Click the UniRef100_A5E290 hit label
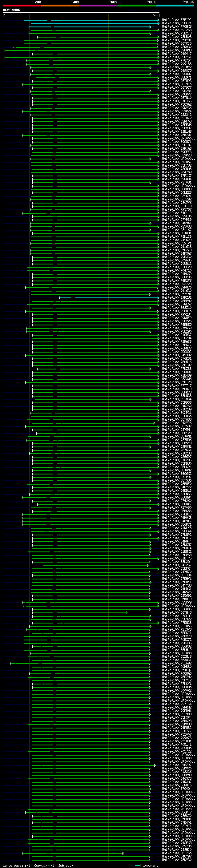The width and height of the screenshot is (197, 868). 177,332
